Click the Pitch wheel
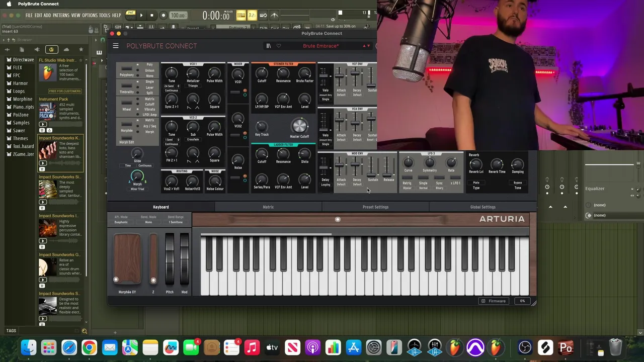 (170, 260)
